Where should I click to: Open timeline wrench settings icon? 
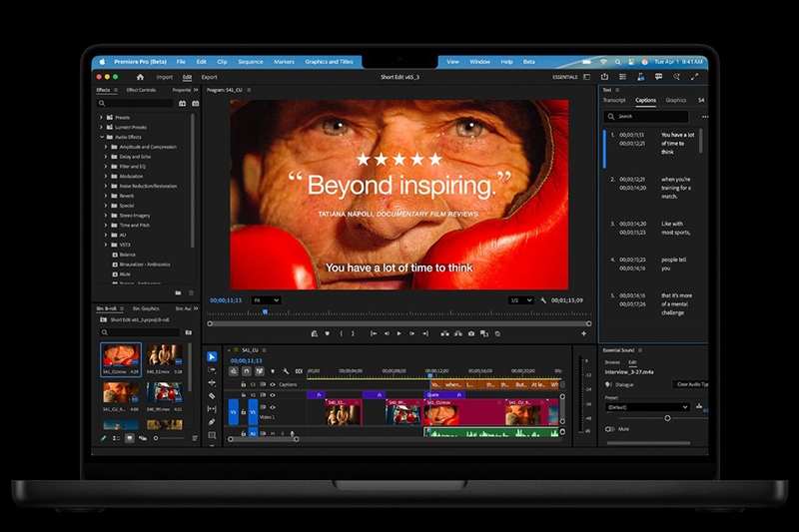286,371
